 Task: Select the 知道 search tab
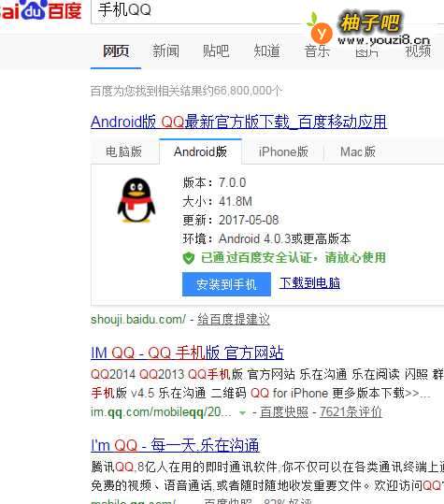(266, 51)
